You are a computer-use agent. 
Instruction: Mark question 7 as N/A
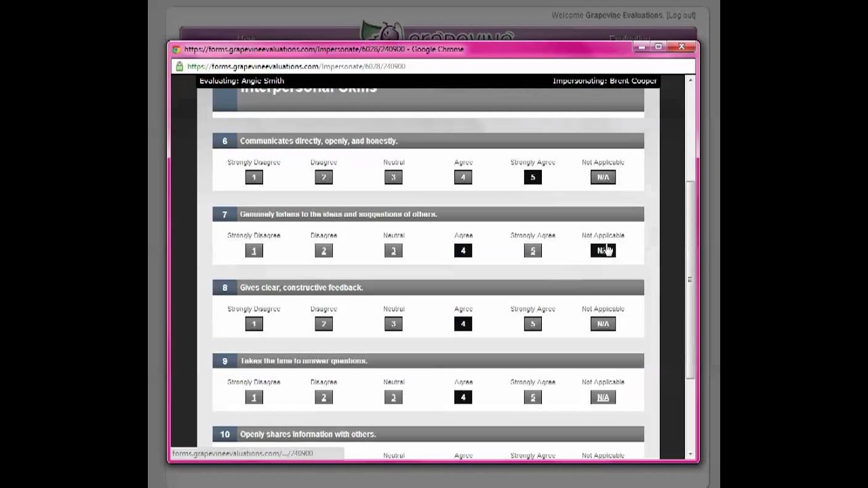pos(603,251)
